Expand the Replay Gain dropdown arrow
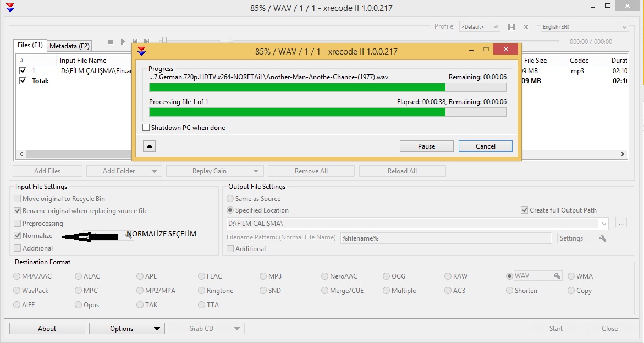This screenshot has height=343, width=644. click(256, 171)
